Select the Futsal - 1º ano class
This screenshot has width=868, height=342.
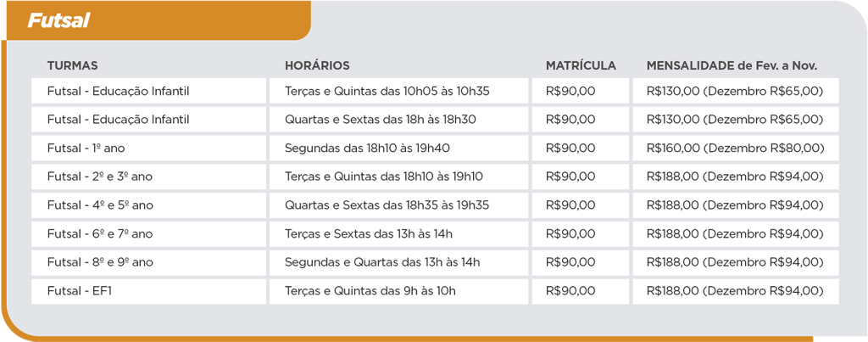click(149, 148)
